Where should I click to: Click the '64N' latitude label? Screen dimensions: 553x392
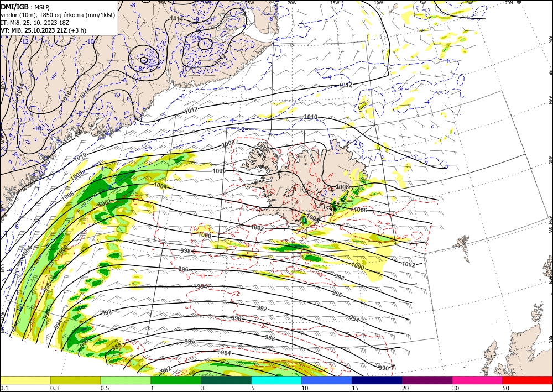(x=550, y=160)
